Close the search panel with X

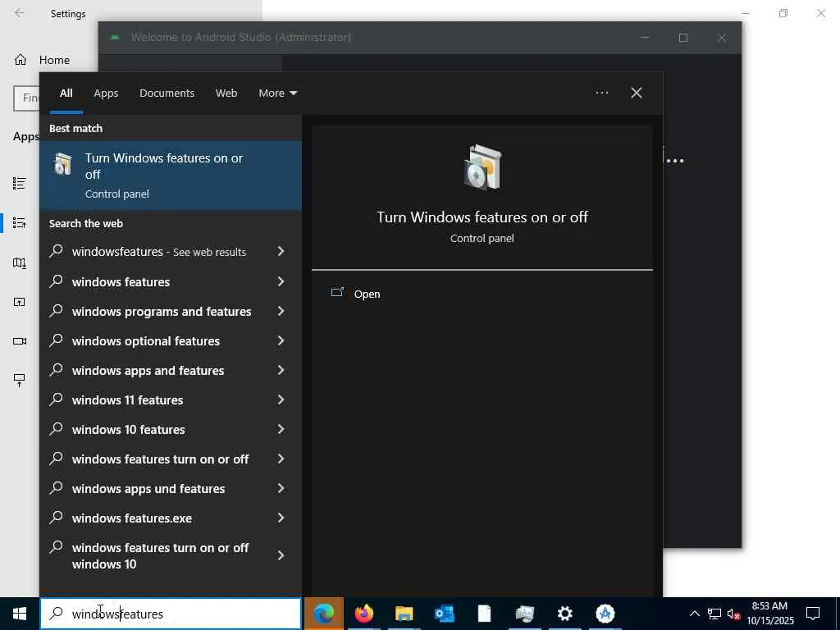click(x=637, y=93)
